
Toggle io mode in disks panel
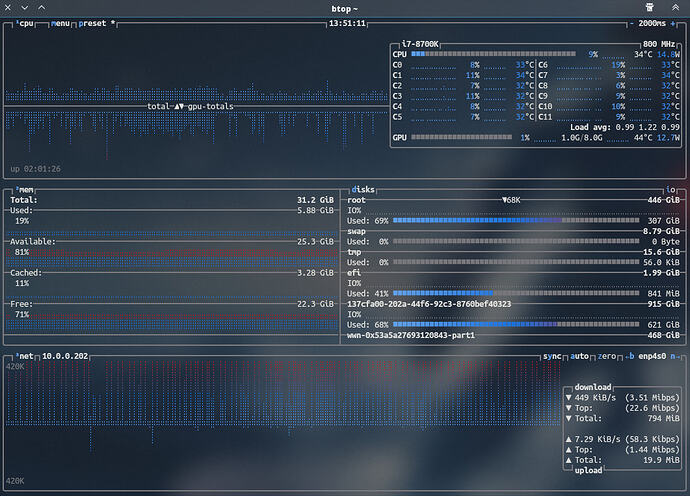point(672,189)
